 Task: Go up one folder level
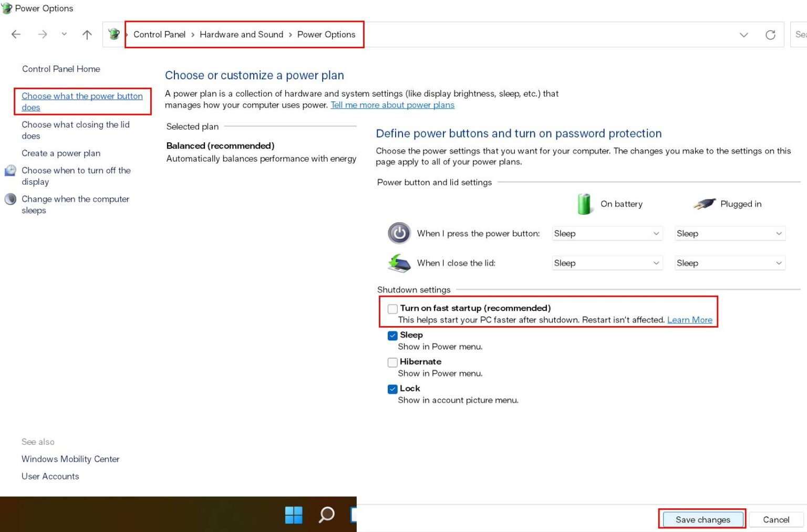click(87, 35)
